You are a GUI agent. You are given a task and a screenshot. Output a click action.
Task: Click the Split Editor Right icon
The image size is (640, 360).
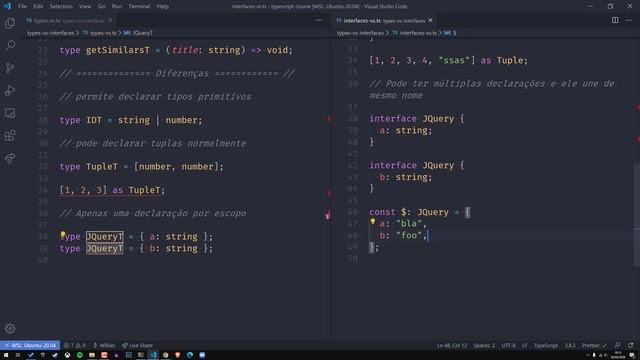point(615,20)
